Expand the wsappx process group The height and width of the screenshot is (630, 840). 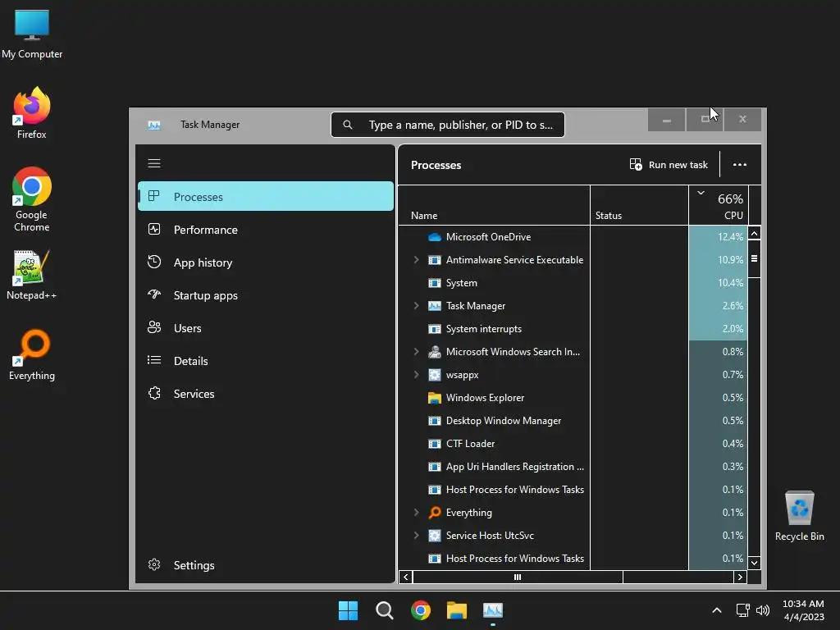pyautogui.click(x=416, y=375)
